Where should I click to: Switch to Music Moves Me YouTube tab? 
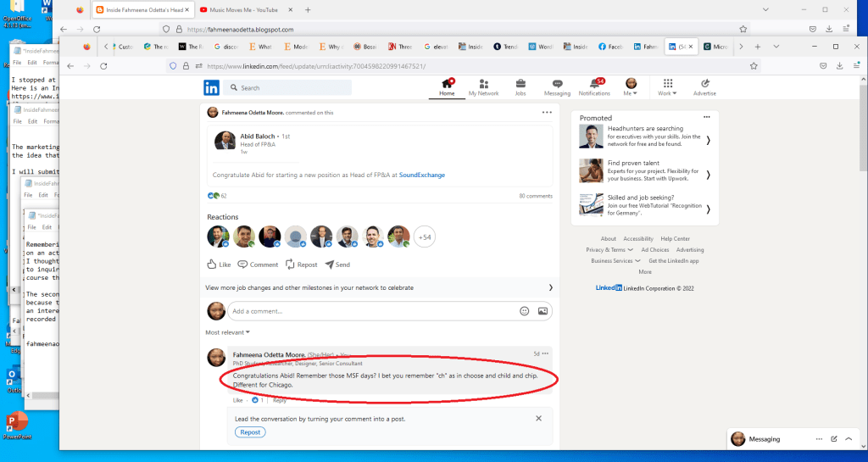coord(245,10)
